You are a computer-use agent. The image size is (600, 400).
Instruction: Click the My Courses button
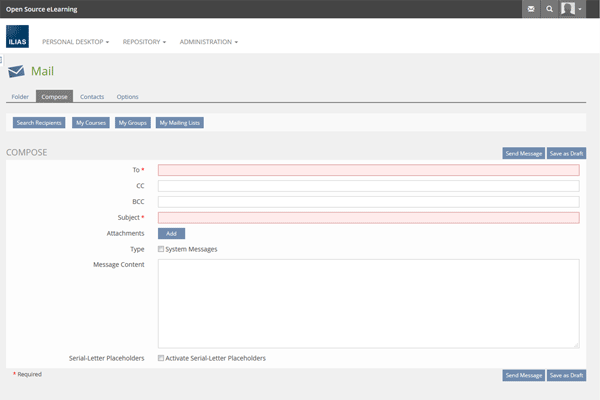click(90, 122)
